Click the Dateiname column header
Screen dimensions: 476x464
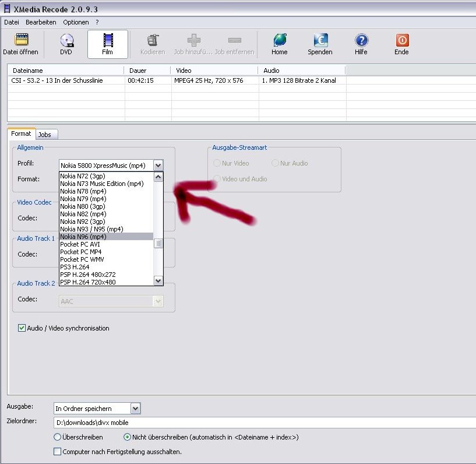(x=66, y=71)
